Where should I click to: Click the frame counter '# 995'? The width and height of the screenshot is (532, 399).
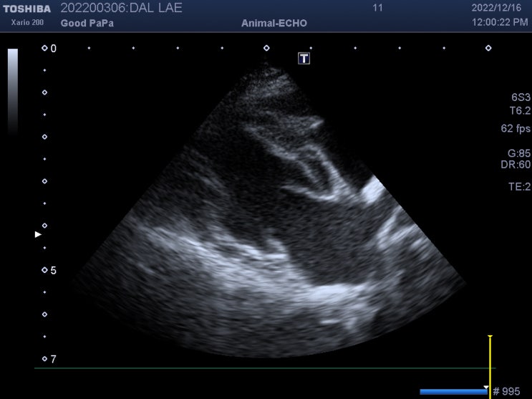506,391
